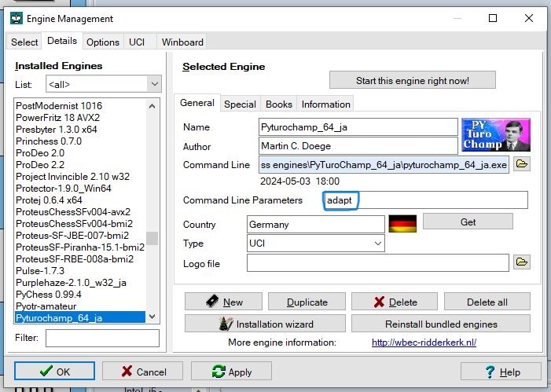Click the engine Filter field
Viewport: 551px width, 392px height.
[102, 338]
